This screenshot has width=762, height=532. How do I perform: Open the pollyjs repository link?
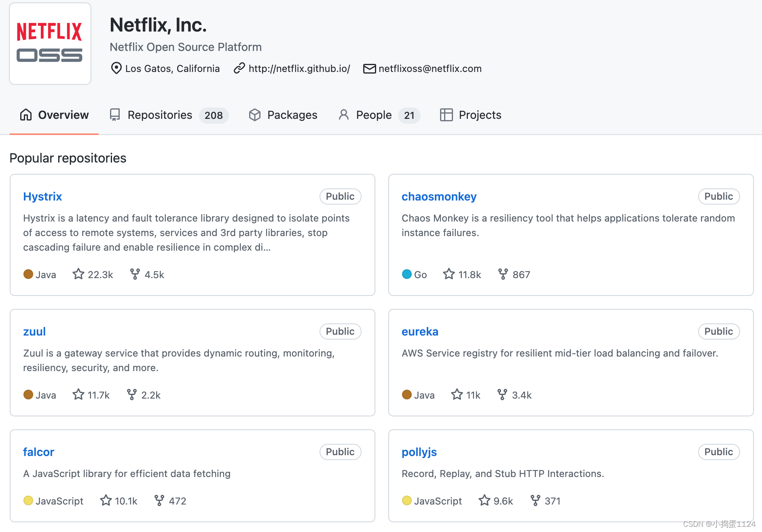click(419, 452)
